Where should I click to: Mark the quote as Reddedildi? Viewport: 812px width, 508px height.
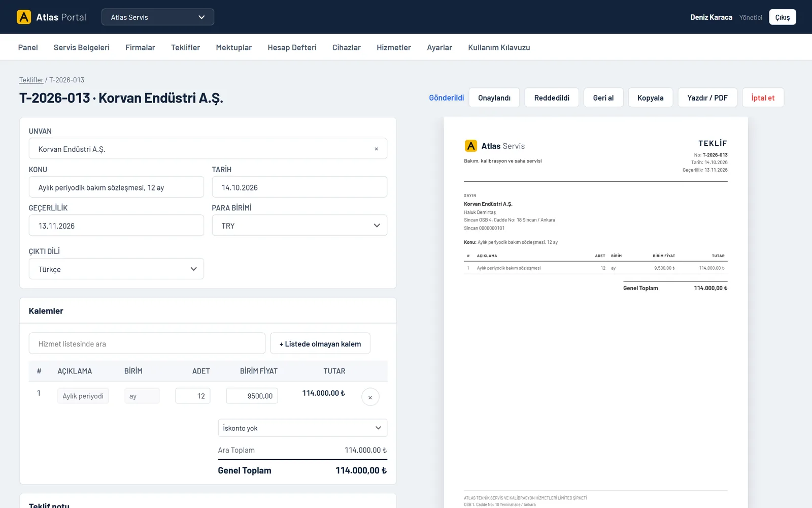click(x=552, y=98)
